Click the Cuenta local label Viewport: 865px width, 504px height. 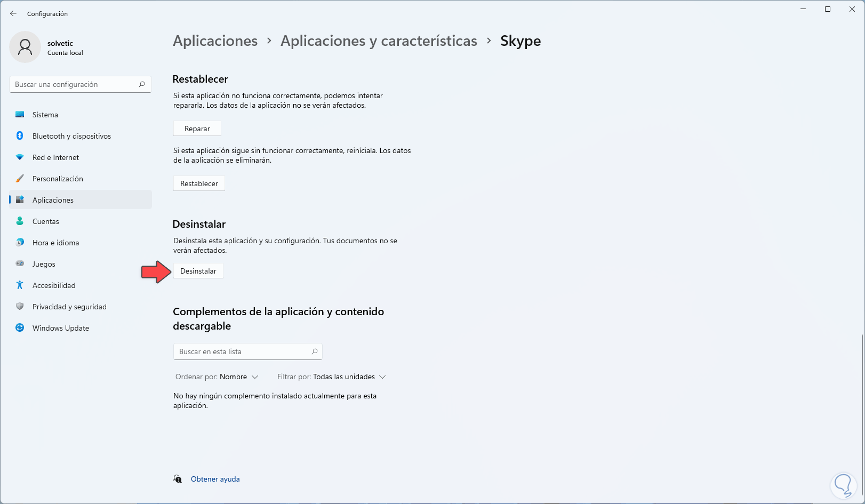65,53
